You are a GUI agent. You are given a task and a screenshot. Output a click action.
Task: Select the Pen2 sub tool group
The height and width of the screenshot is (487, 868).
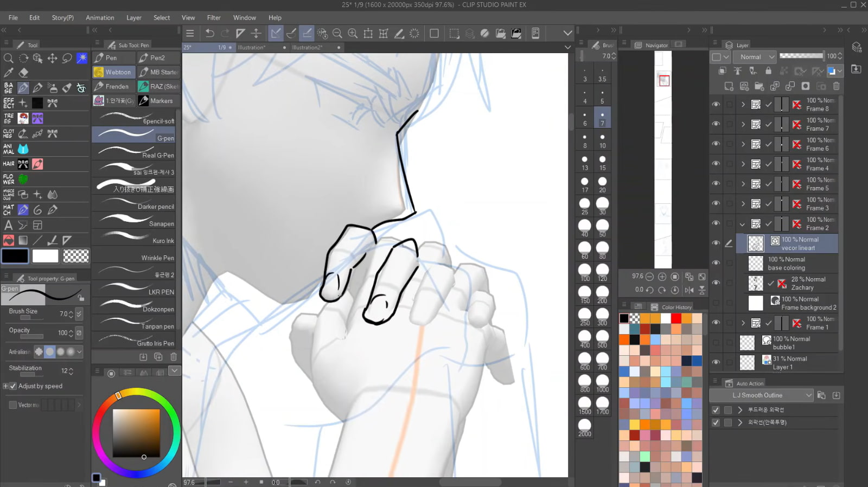[158, 58]
